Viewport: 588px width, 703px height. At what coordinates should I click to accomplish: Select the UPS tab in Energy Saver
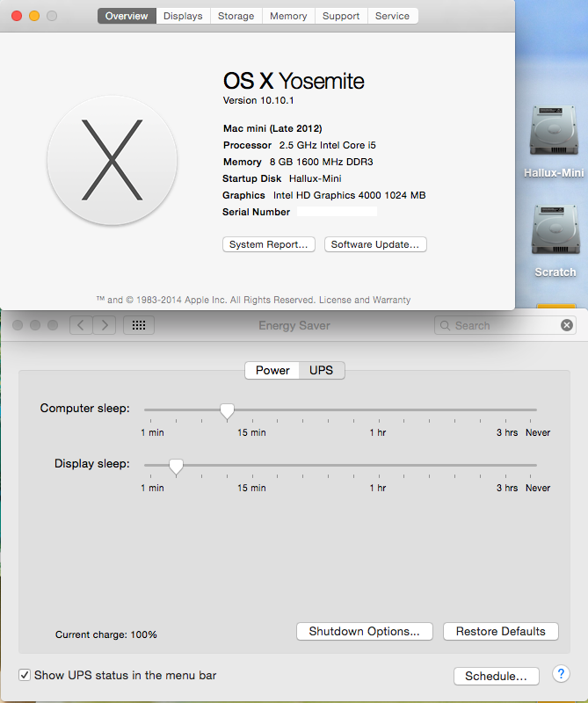(321, 370)
